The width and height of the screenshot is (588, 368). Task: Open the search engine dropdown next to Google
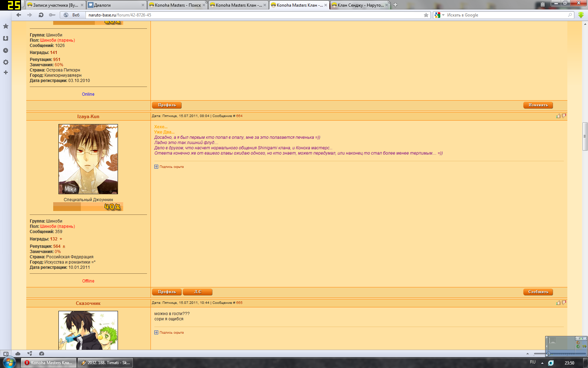(443, 15)
